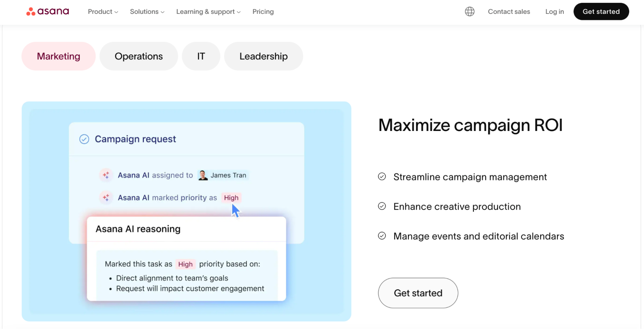Open the Pricing page

263,12
